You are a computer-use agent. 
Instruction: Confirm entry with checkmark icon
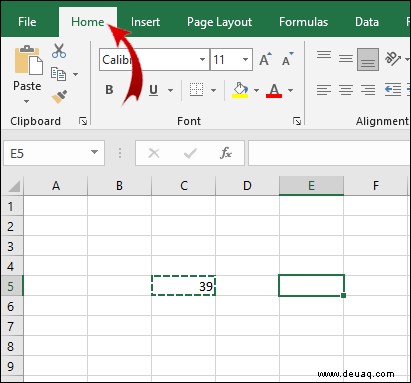pyautogui.click(x=190, y=153)
